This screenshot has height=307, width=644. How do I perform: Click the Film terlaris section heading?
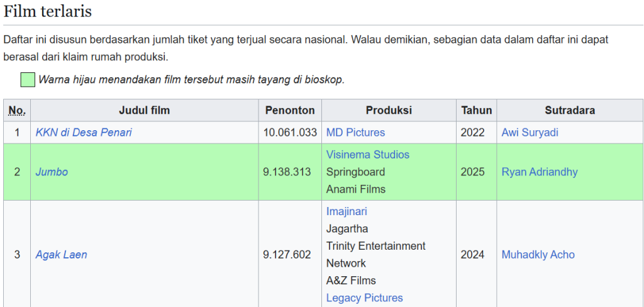pos(48,11)
